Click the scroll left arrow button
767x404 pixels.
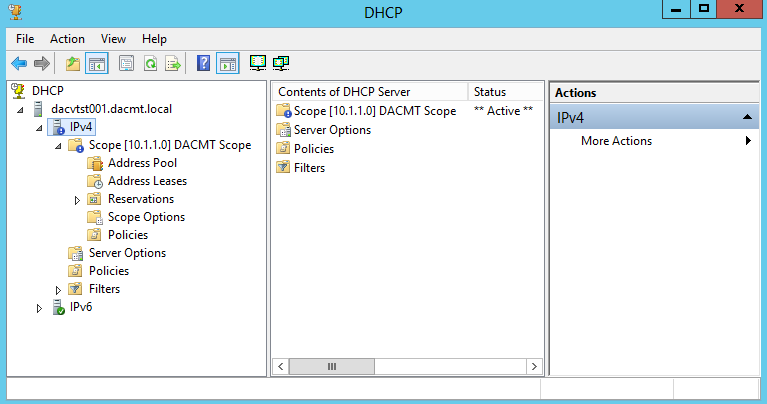click(281, 366)
